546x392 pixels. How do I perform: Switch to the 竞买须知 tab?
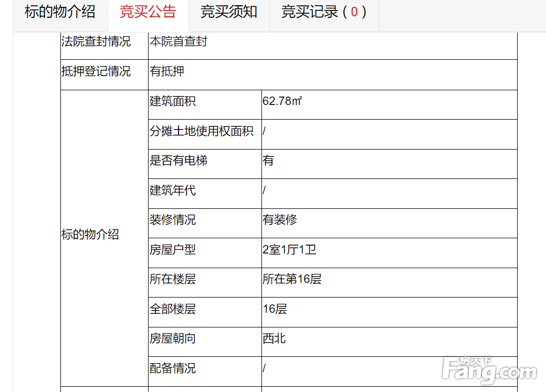click(228, 12)
